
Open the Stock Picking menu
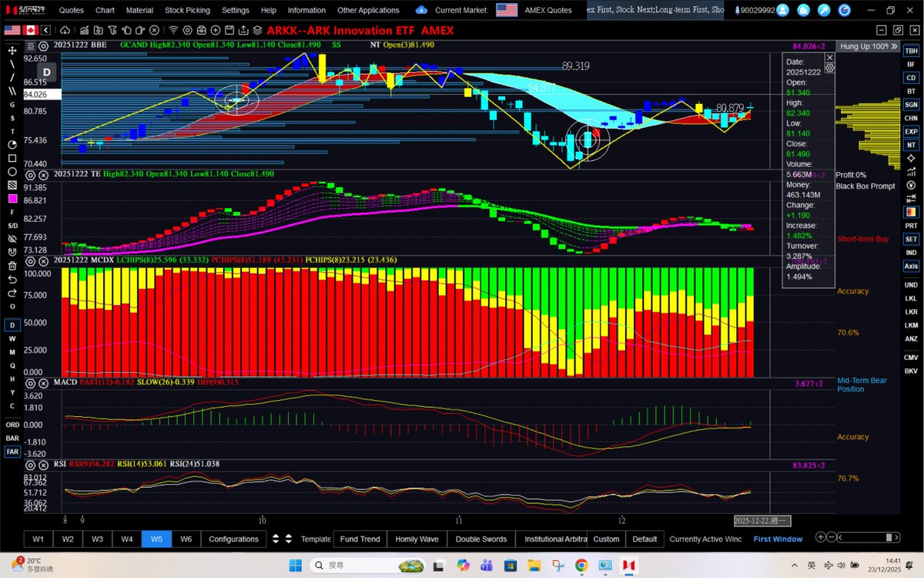point(187,11)
